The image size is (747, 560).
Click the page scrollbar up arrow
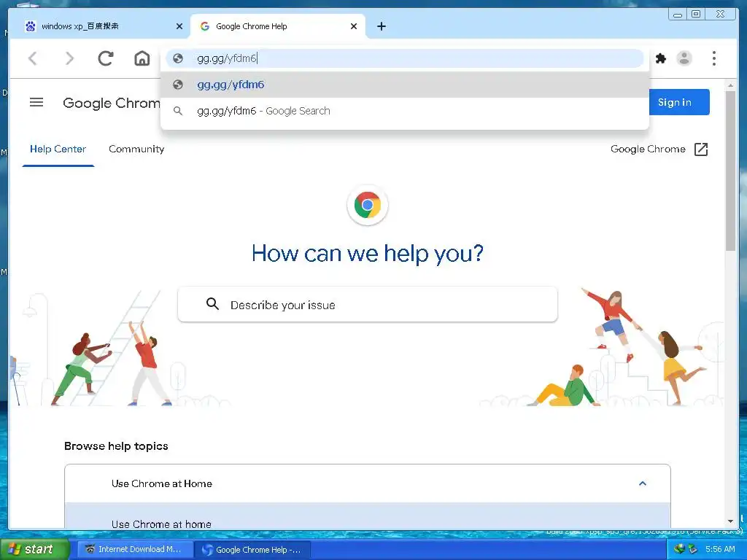pyautogui.click(x=730, y=85)
